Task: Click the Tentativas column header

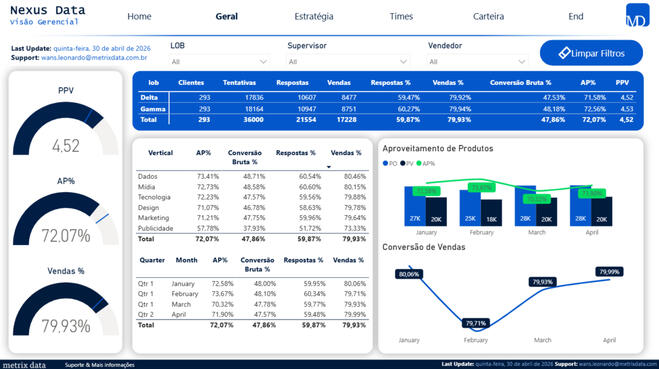Action: (x=239, y=83)
